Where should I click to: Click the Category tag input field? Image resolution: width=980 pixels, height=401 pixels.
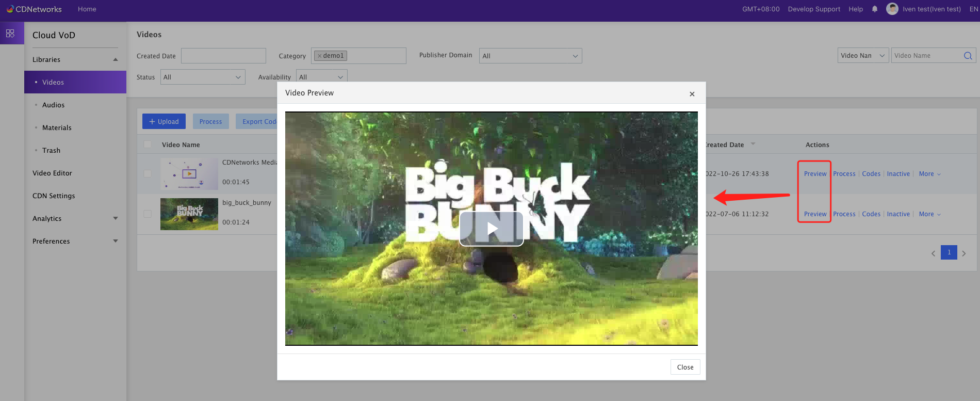coord(358,56)
